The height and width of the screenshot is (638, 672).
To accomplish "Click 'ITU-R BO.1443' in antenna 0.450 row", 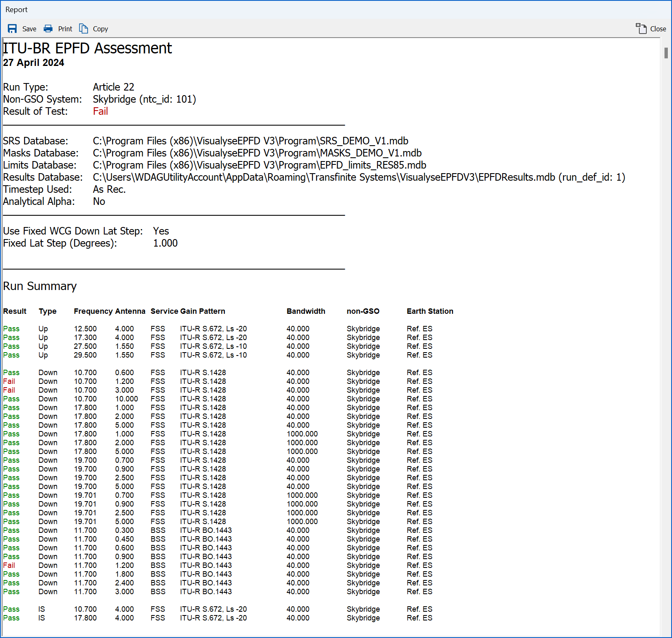I will [206, 539].
